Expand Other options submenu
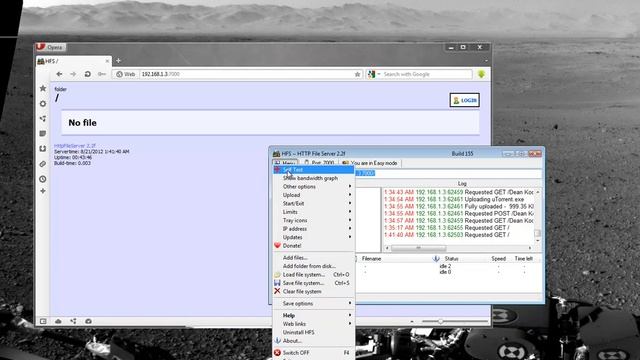Screen dimensions: 640x360 click(313, 187)
